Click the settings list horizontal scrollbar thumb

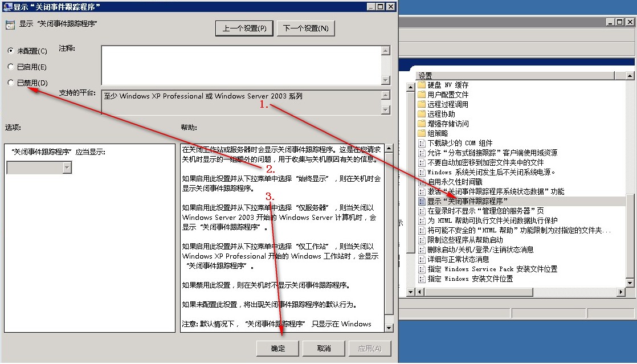(x=478, y=292)
